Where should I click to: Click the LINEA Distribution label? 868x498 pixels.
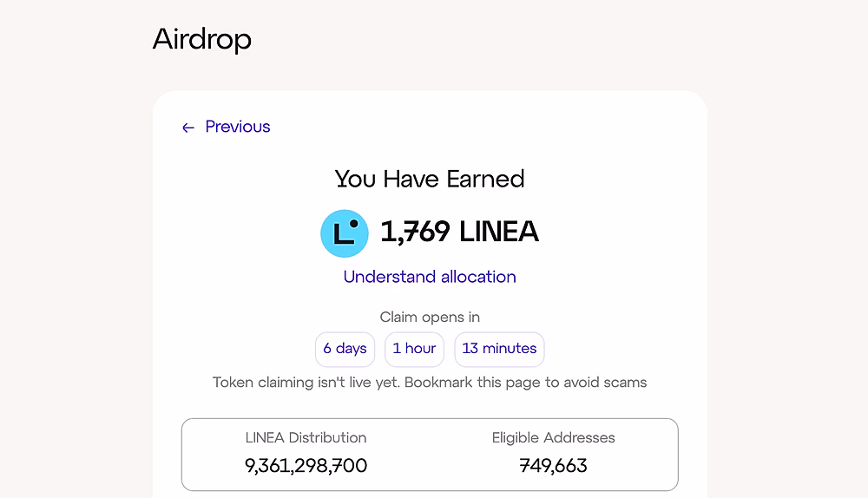point(306,437)
